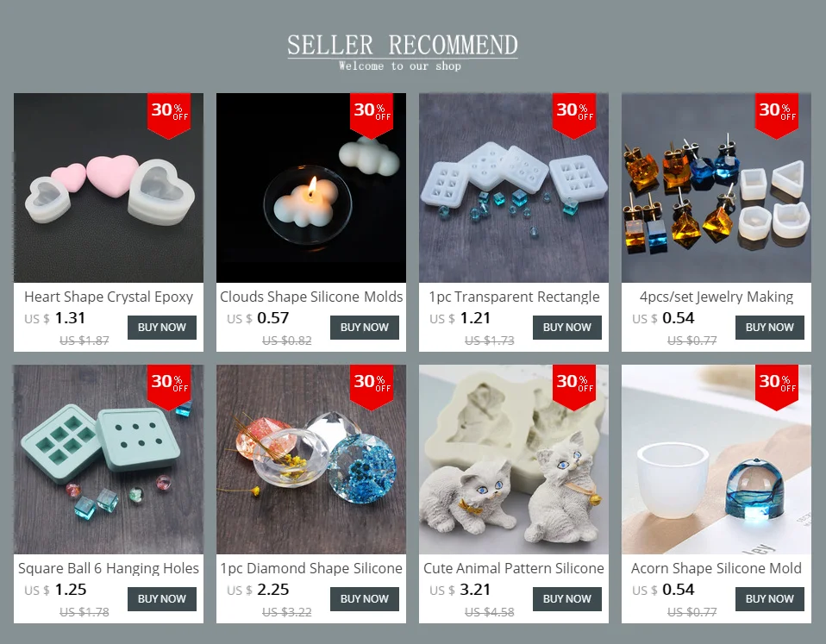Buy now the 1pc Transparent Rectangle mold
This screenshot has height=644, width=826.
566,328
